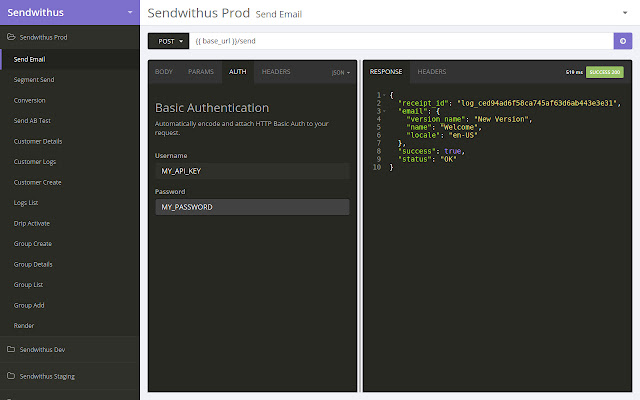Click the Username input field
The width and height of the screenshot is (640, 400).
pos(252,171)
